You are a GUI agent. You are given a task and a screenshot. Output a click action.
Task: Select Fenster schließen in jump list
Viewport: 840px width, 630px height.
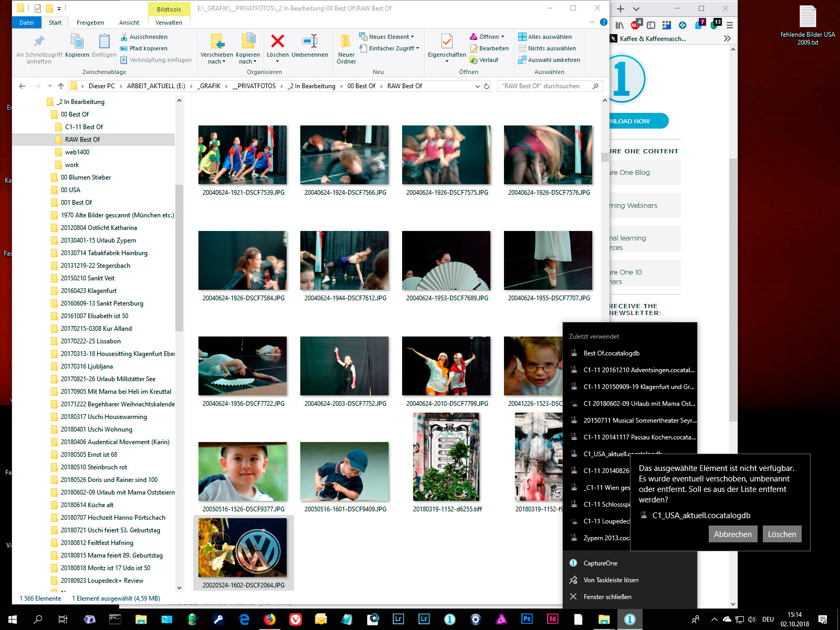tap(630, 597)
